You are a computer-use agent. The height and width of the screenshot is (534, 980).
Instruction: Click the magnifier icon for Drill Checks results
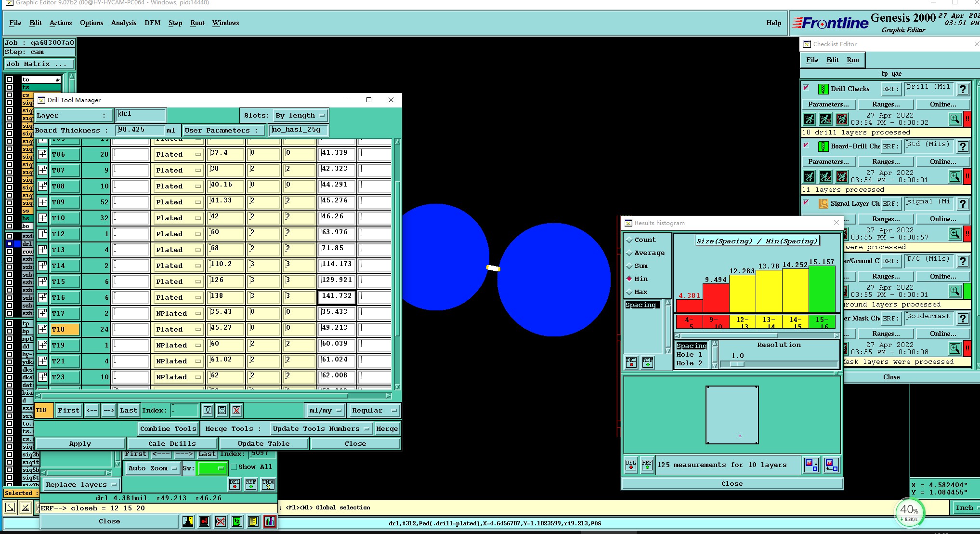[954, 119]
